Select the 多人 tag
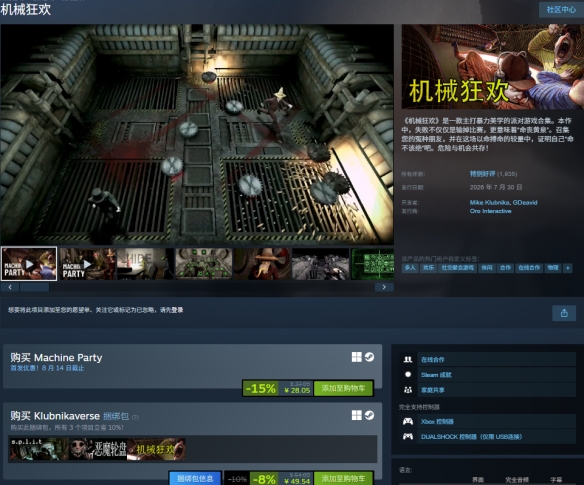The width and height of the screenshot is (584, 485). click(x=410, y=267)
